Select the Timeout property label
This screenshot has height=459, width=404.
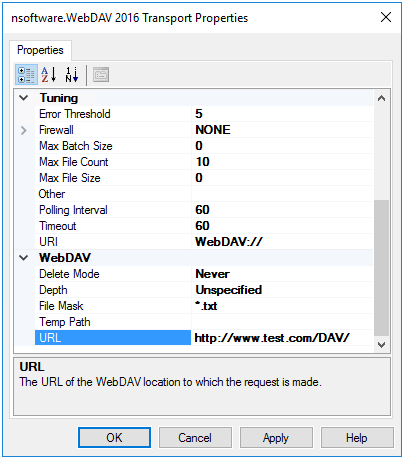[113, 226]
